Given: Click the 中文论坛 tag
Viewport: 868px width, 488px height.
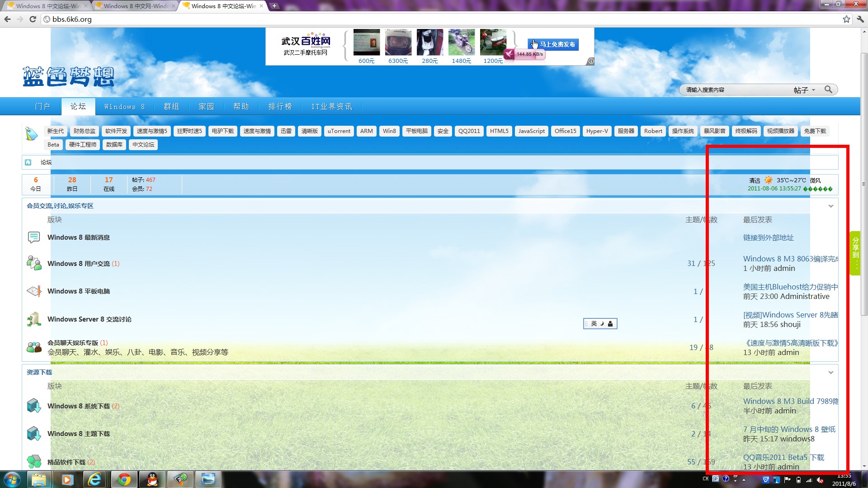Looking at the screenshot, I should tap(143, 145).
